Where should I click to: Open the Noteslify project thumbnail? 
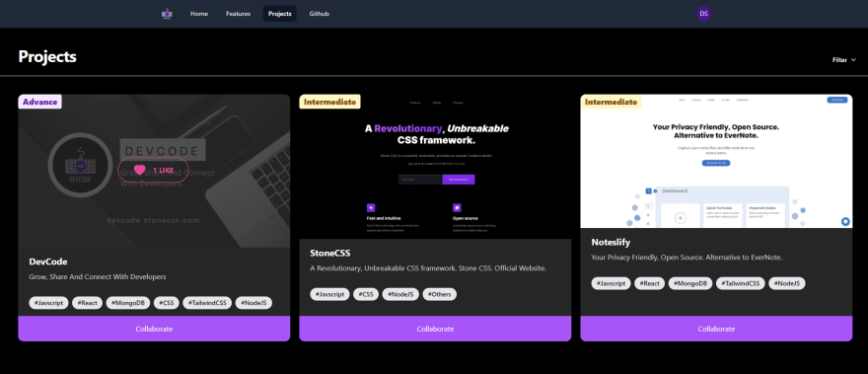tap(716, 161)
